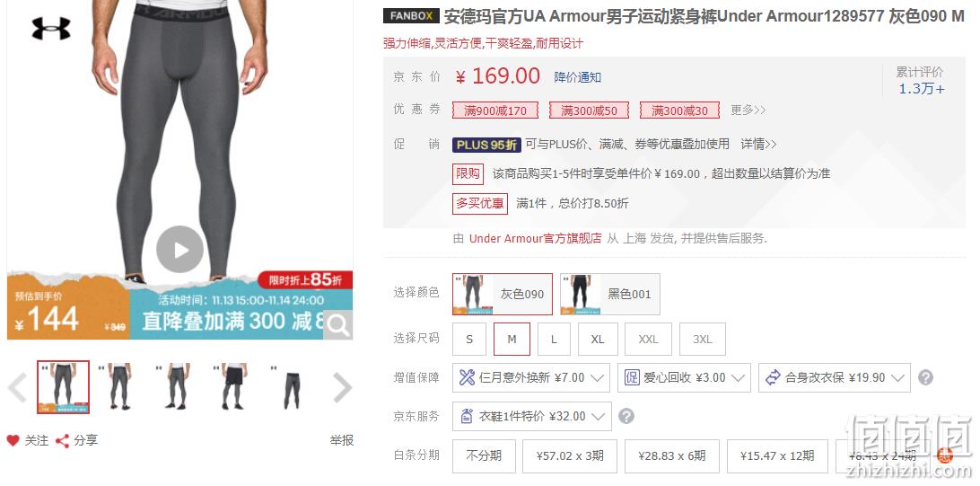This screenshot has height=486, width=980.
Task: Expand 三月意外换新 ¥7.00 dropdown
Action: (531, 378)
